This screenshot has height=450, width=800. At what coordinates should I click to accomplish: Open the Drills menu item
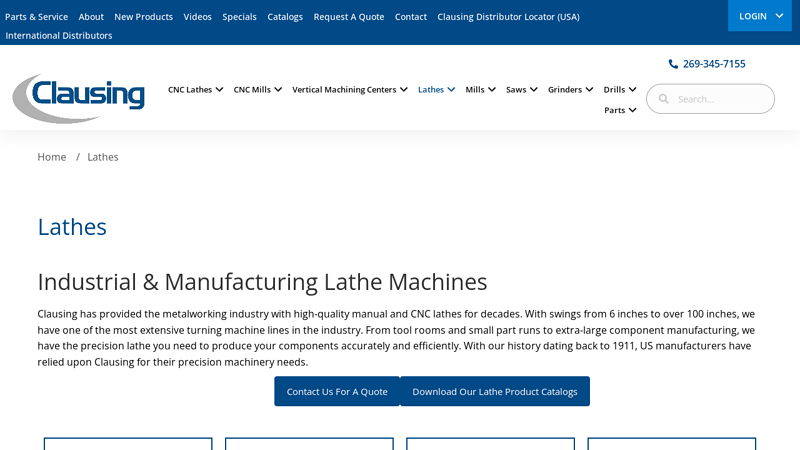614,90
